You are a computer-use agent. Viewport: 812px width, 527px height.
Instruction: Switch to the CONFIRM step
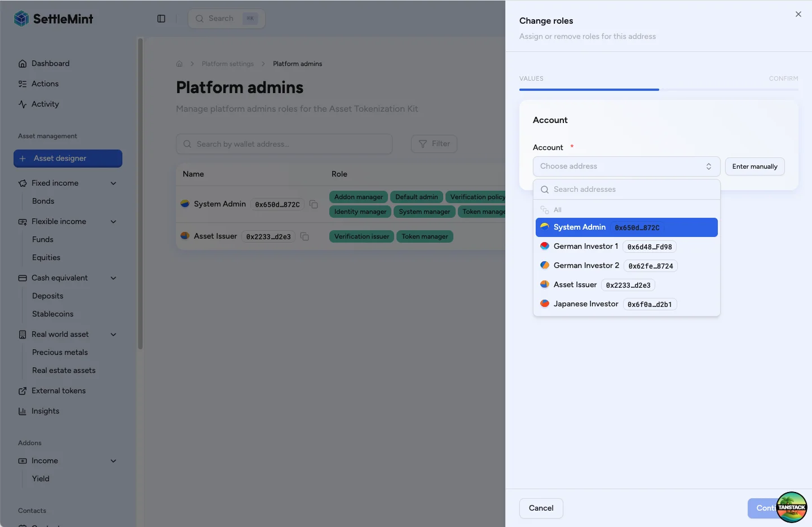coord(783,78)
